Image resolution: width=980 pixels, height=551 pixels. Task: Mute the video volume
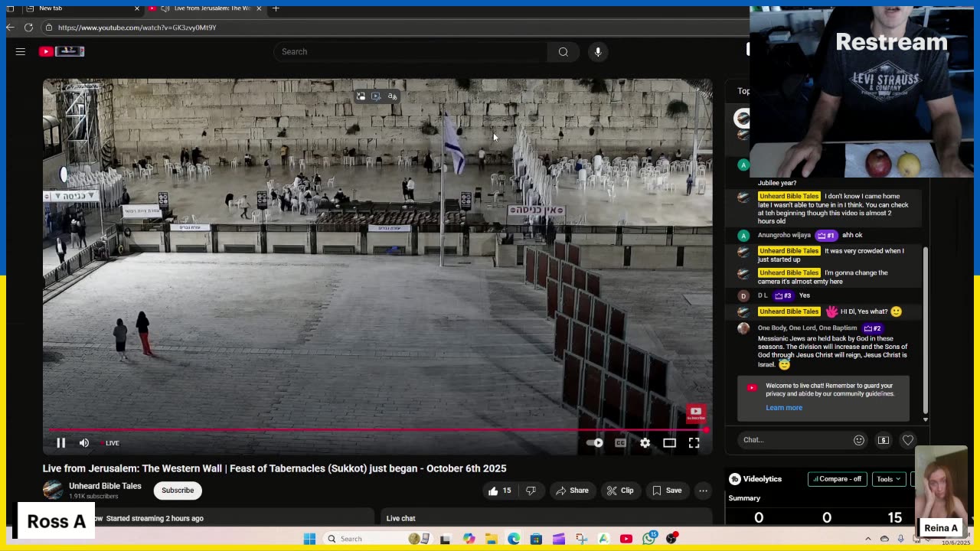(x=84, y=442)
